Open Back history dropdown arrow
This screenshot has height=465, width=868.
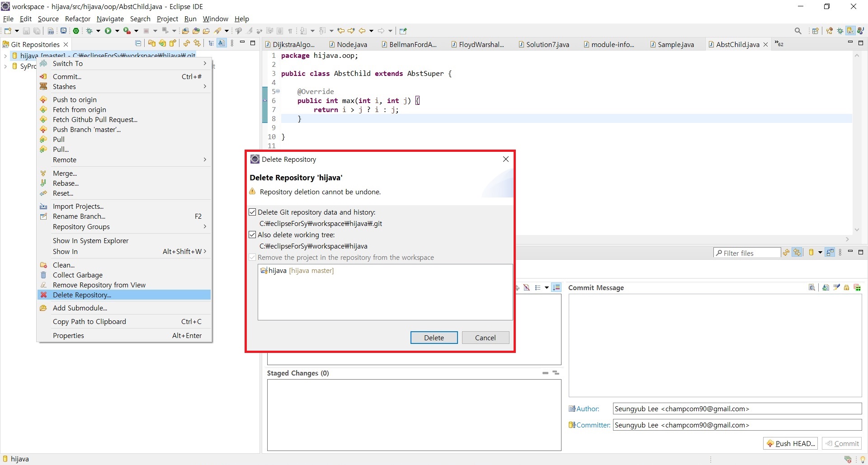(x=371, y=31)
